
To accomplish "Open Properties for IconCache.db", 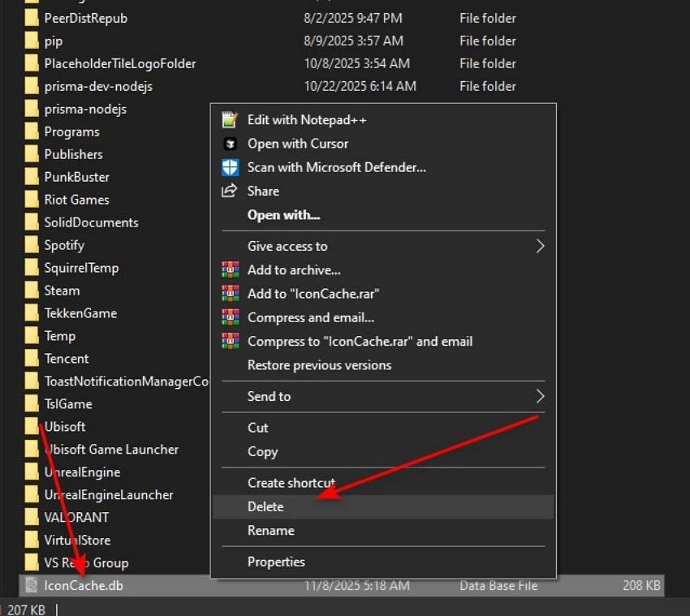I will point(276,561).
